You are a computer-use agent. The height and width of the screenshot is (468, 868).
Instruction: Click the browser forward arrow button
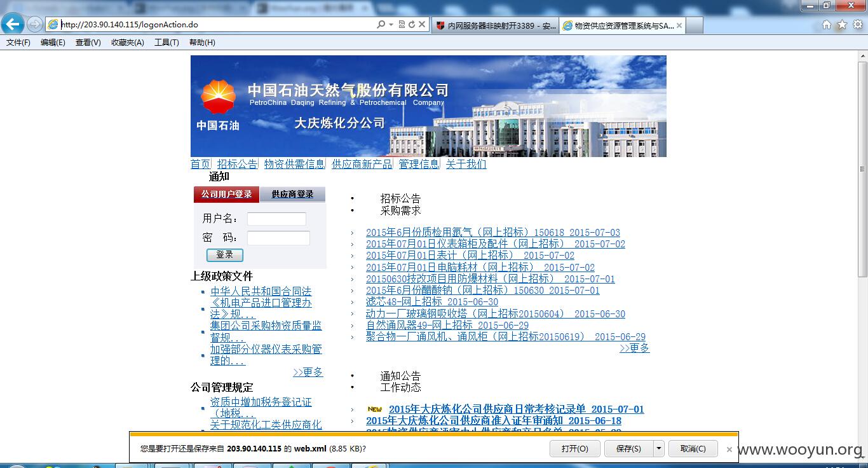[x=35, y=24]
